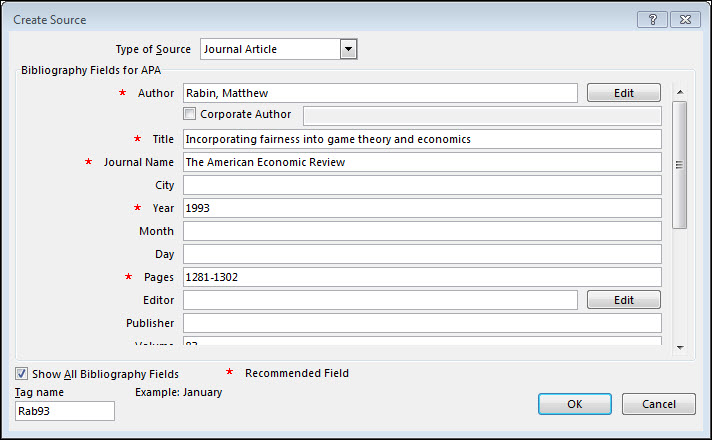Click the Title input field

422,139
